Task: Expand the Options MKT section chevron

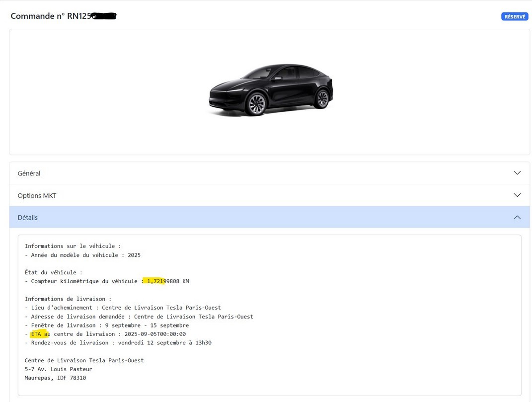Action: coord(517,195)
